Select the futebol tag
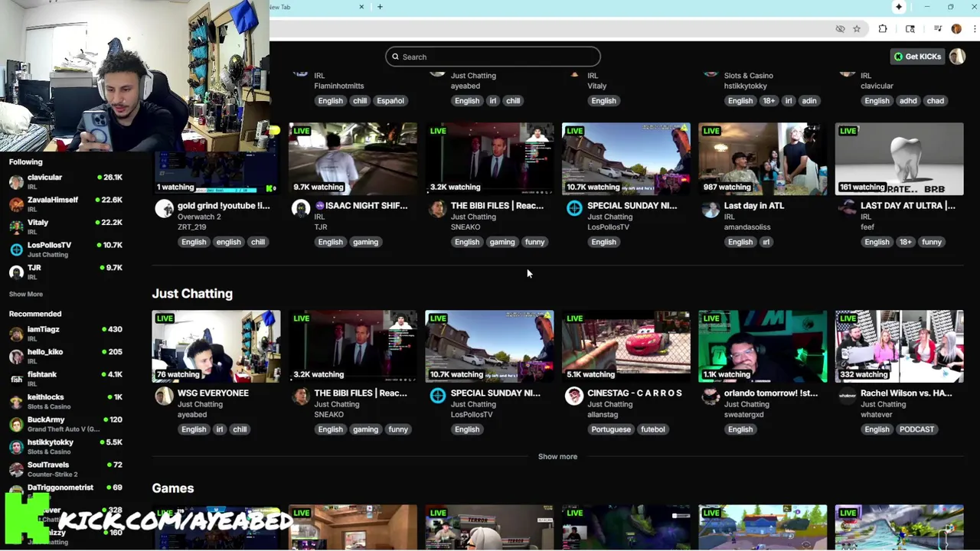 point(653,429)
